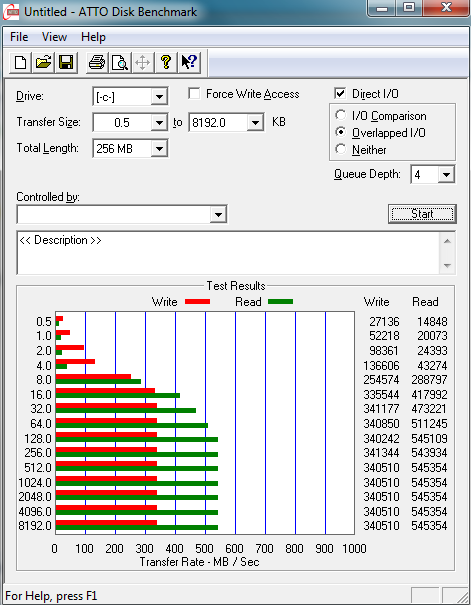This screenshot has height=605, width=471.
Task: Click the Open folder toolbar icon
Action: [43, 62]
